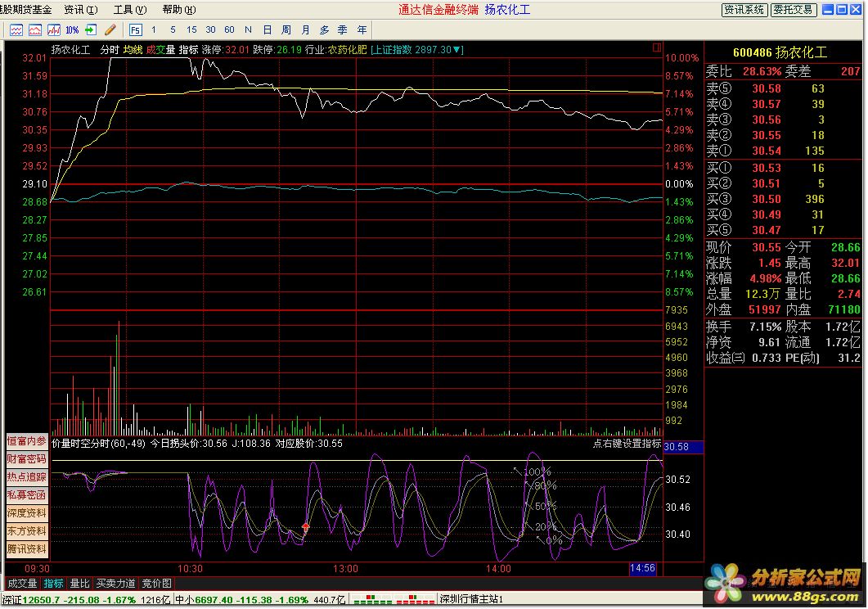Click the red mountain chart toolbar icon
Image resolution: width=868 pixels, height=609 pixels.
click(35, 30)
